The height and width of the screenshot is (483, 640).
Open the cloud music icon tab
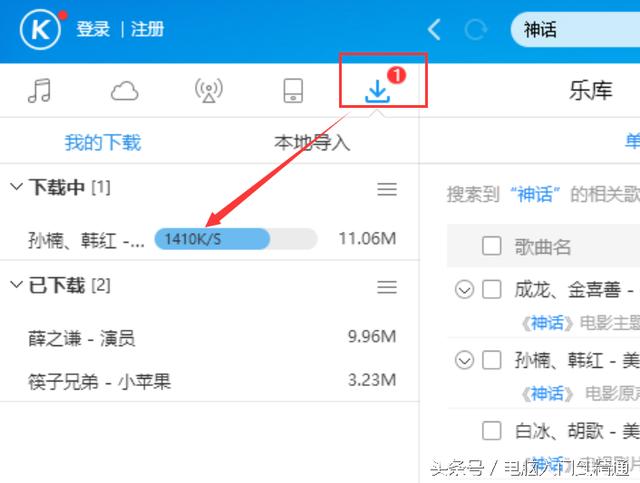124,92
